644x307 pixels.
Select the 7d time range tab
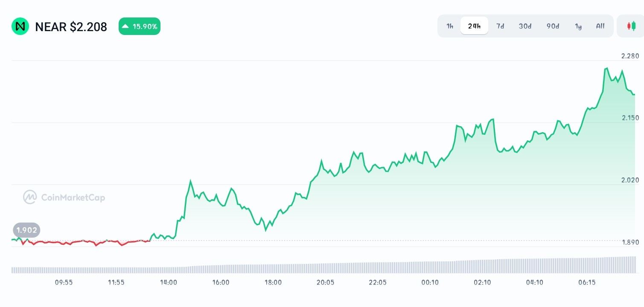click(x=500, y=26)
